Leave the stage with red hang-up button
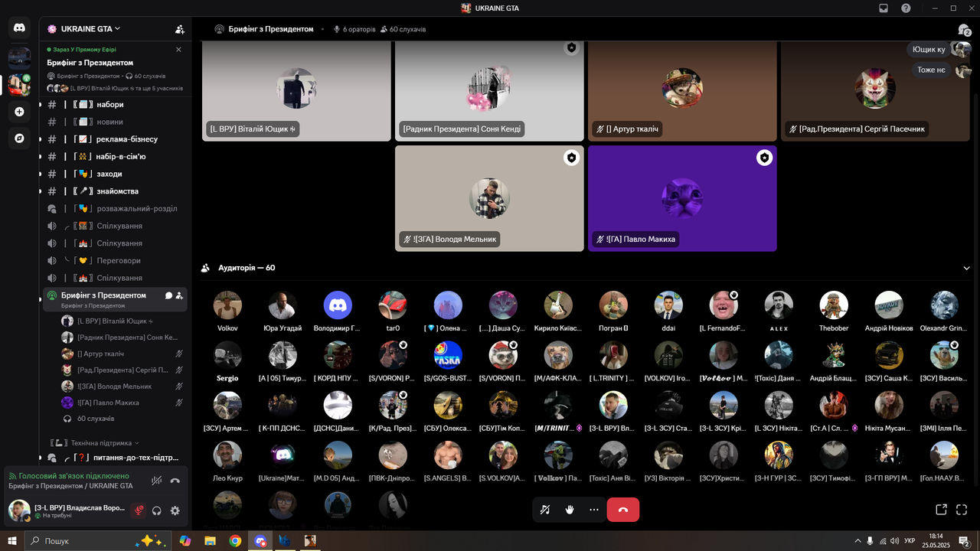 click(623, 510)
